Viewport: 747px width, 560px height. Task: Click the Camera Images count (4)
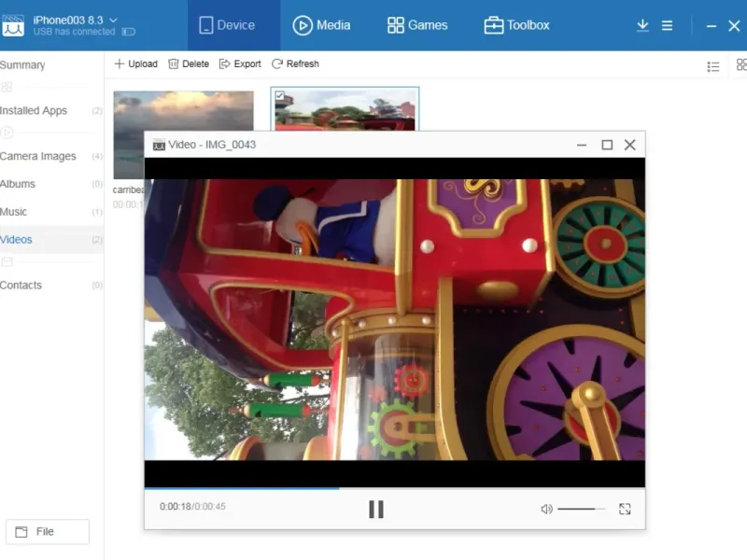[x=97, y=156]
